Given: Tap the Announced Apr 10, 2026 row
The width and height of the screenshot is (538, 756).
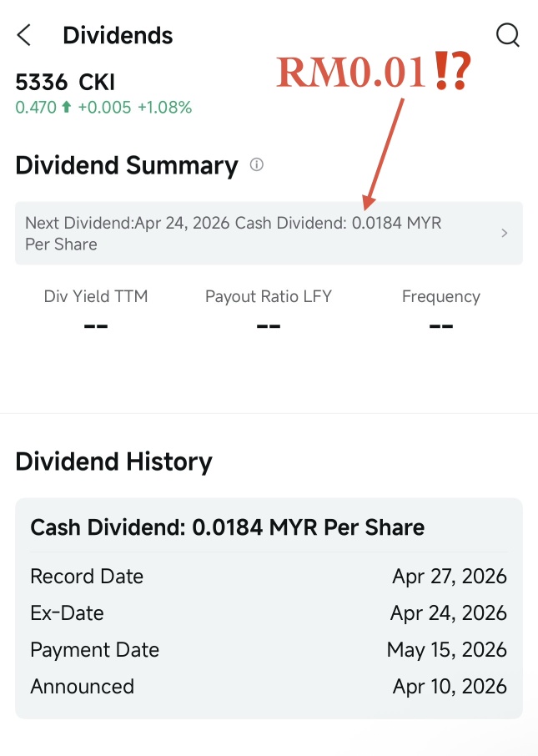Looking at the screenshot, I should click(269, 687).
